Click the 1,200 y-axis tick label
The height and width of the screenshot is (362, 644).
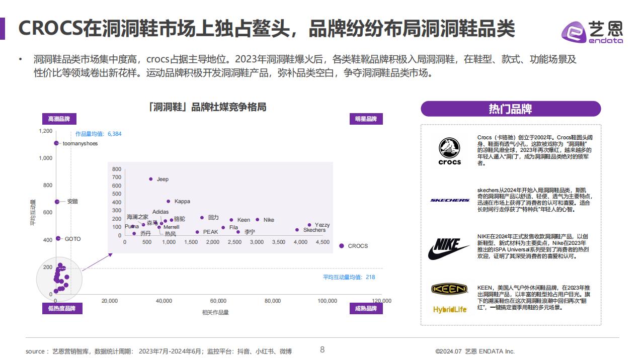tap(45, 131)
